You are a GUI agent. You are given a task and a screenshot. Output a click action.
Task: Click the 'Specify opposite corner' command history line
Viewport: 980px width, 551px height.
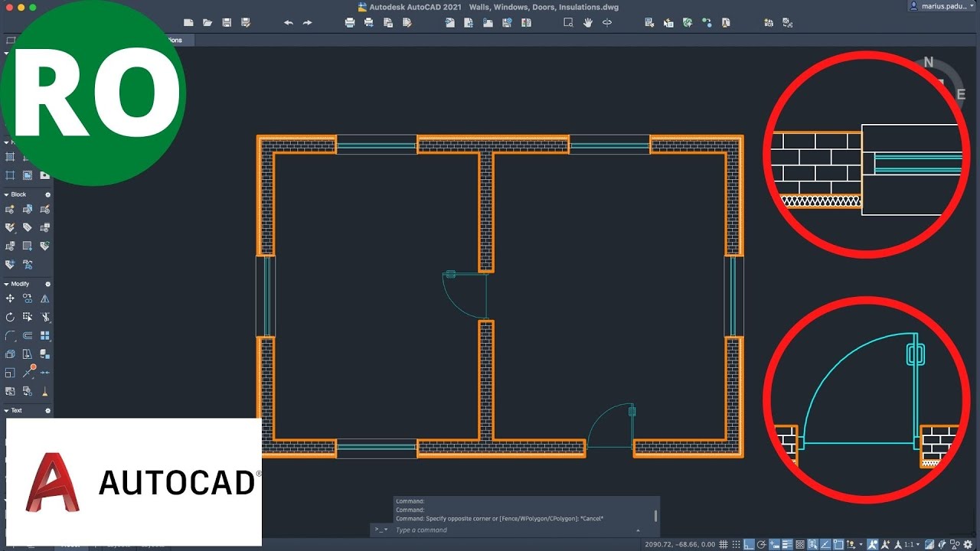pyautogui.click(x=499, y=518)
